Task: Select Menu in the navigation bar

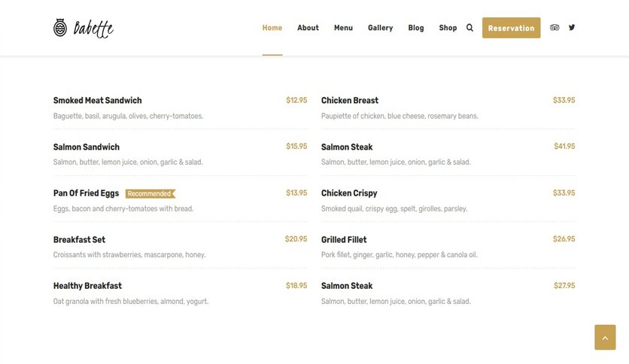Action: coord(343,28)
